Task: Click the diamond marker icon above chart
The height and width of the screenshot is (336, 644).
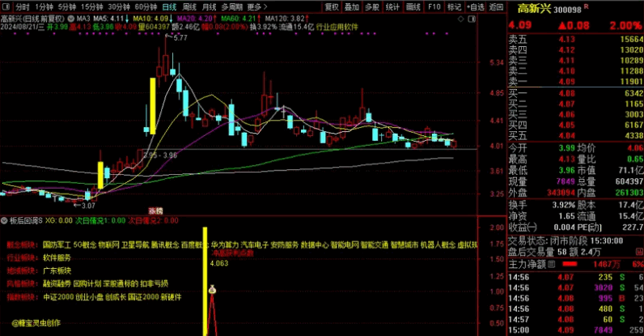Action: click(461, 19)
